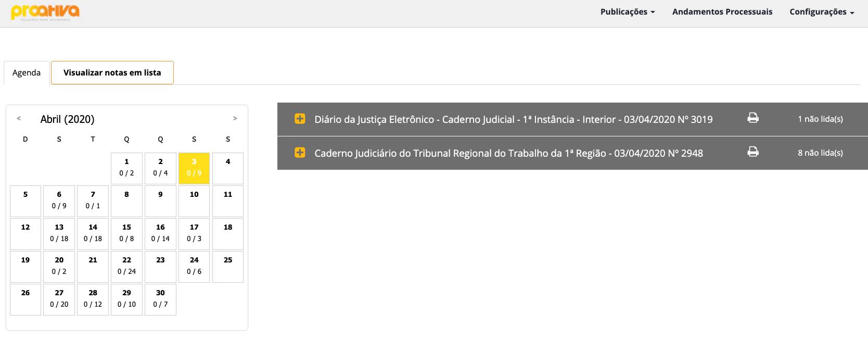Select April 7 with 0 / 1 notes
This screenshot has height=352, width=868.
point(93,201)
